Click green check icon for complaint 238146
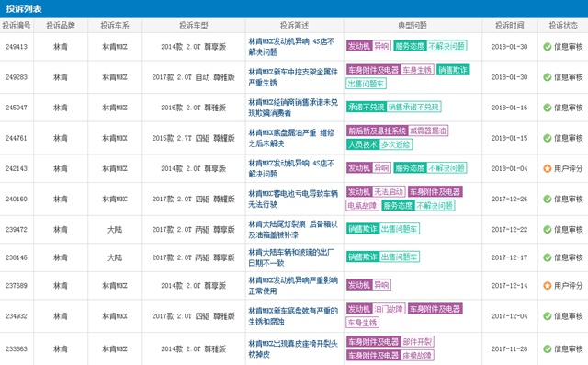Image resolution: width=588 pixels, height=365 pixels. click(548, 257)
